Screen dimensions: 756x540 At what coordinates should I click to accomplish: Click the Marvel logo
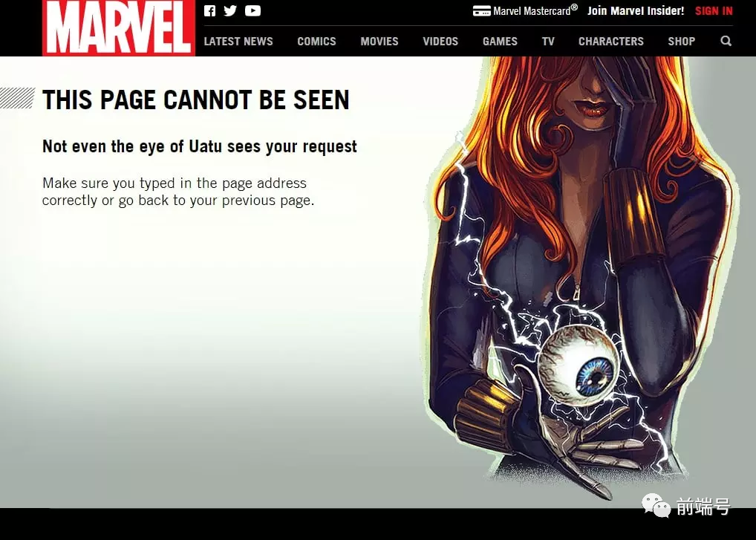coord(119,28)
